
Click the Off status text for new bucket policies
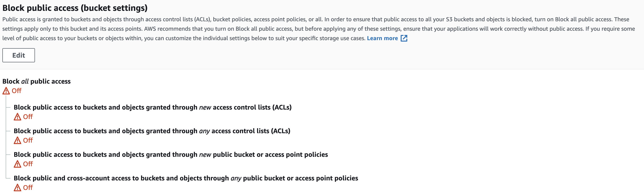(28, 164)
